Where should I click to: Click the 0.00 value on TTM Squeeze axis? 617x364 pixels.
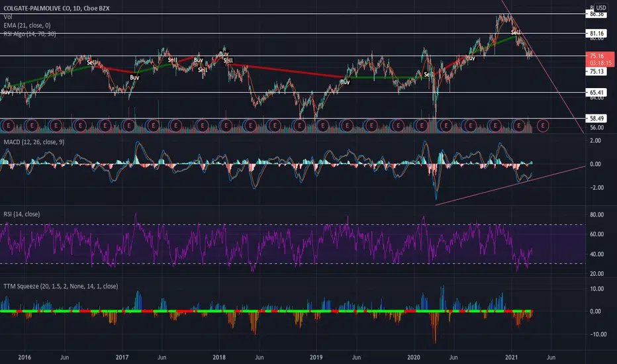595,311
